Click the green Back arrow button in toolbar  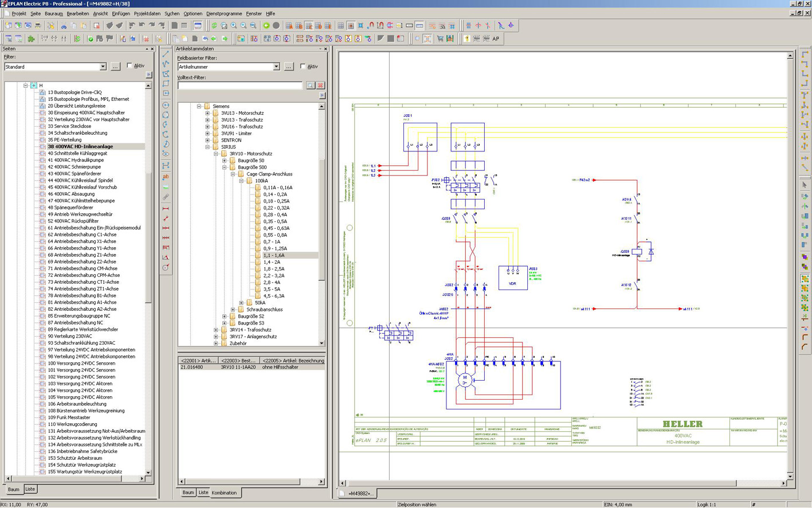tap(266, 26)
